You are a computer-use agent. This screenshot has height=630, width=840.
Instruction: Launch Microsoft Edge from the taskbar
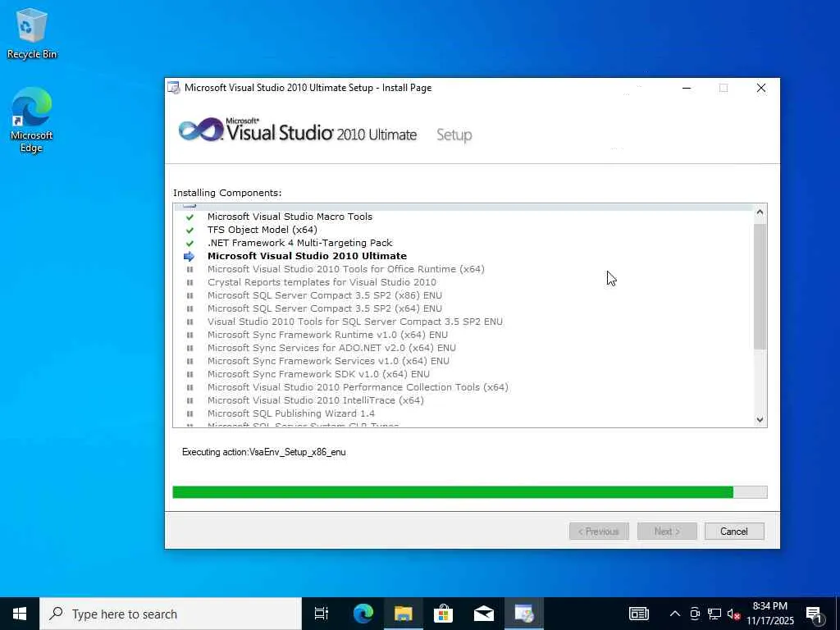[x=363, y=614]
